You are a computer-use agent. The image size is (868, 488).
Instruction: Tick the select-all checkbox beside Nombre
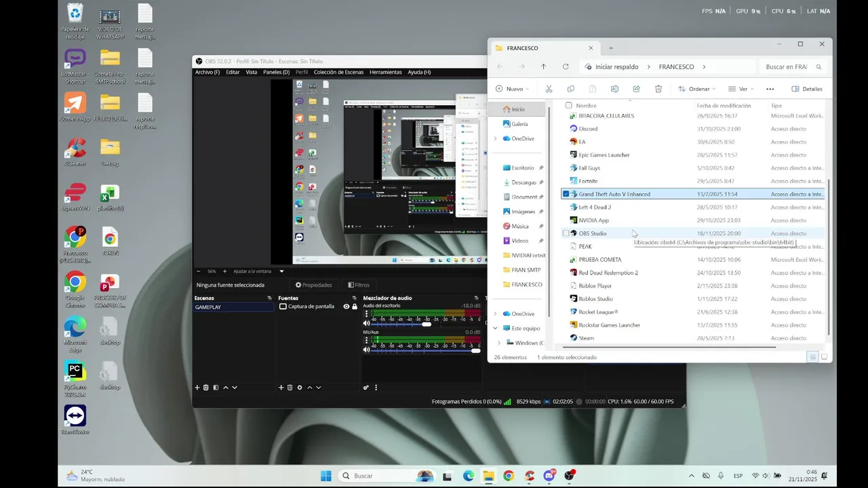(568, 105)
